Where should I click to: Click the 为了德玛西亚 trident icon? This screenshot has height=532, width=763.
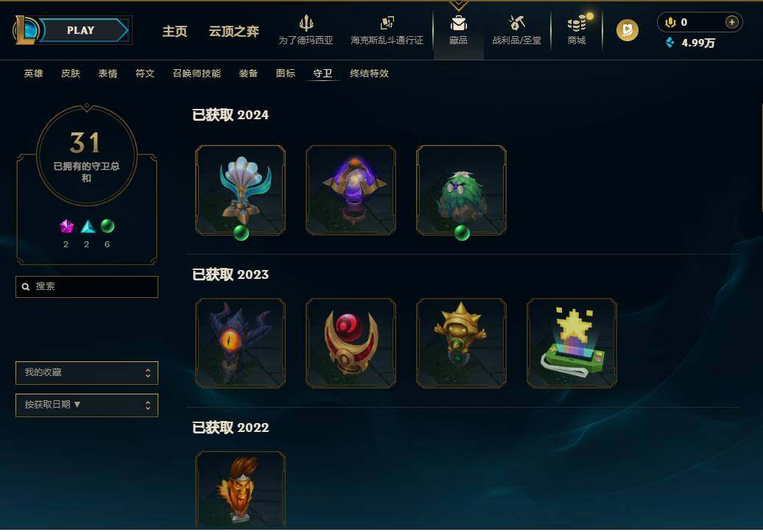pyautogui.click(x=306, y=23)
